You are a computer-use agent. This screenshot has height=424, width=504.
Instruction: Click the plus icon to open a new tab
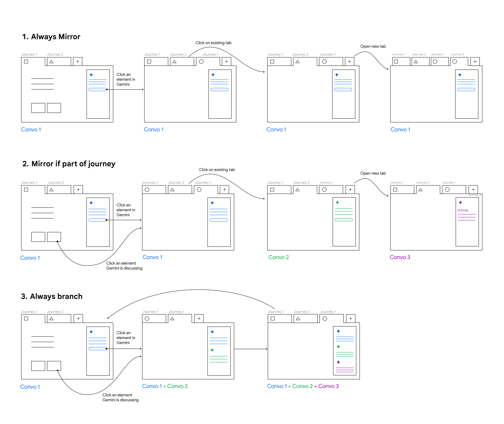[78, 62]
